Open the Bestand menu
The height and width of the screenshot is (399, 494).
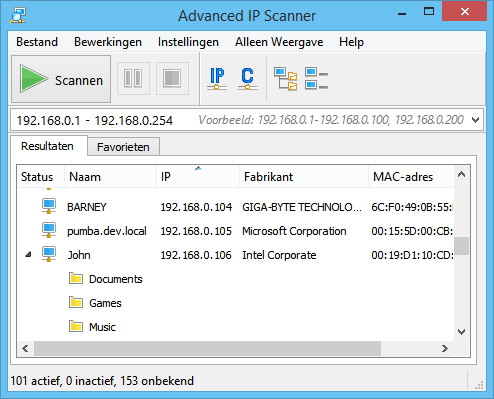pyautogui.click(x=37, y=42)
